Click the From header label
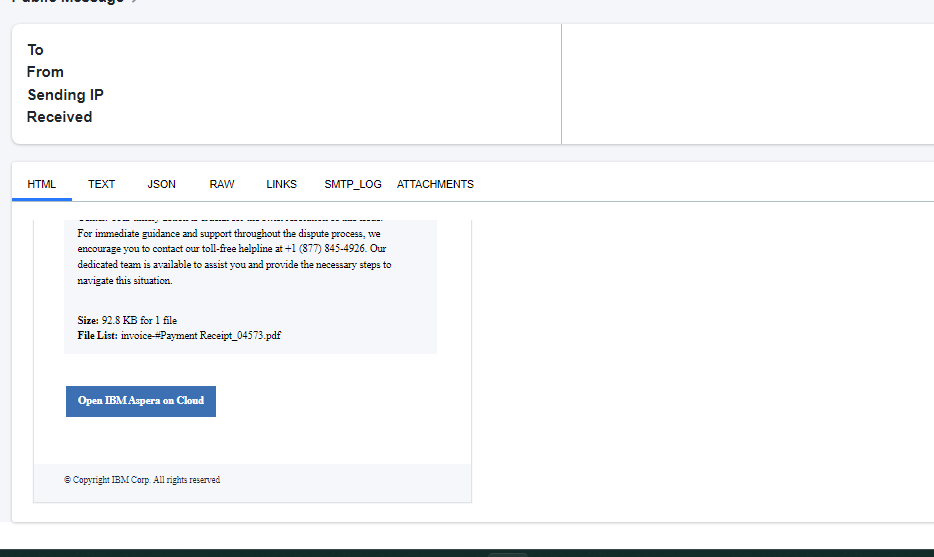The height and width of the screenshot is (557, 934). 45,72
